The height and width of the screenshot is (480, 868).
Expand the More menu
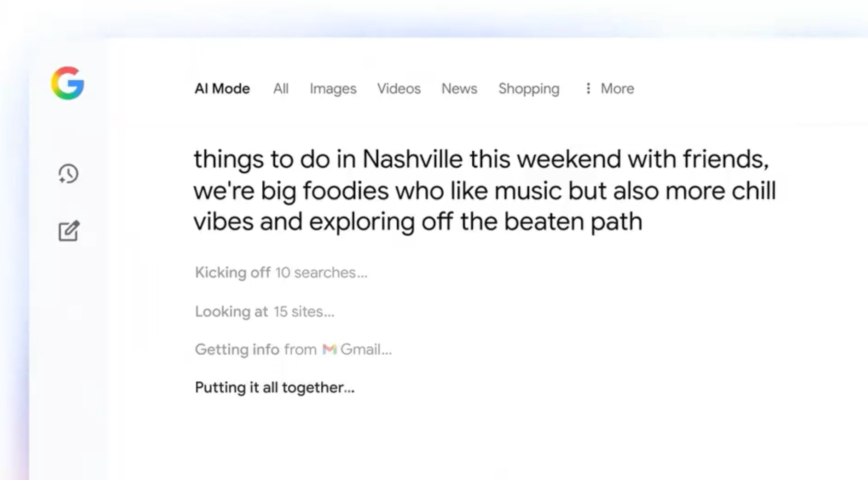click(617, 88)
